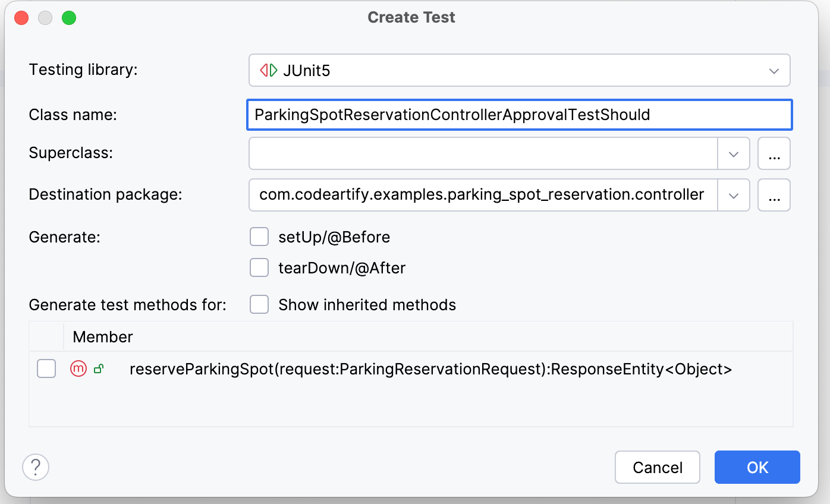Check Show inherited methods
Image resolution: width=830 pixels, height=504 pixels.
pos(259,305)
